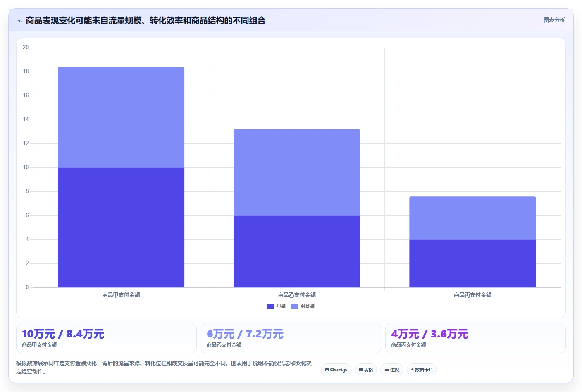The width and height of the screenshot is (582, 392).
Task: Click the 商品甲支付金额 x-axis label
Action: [121, 295]
